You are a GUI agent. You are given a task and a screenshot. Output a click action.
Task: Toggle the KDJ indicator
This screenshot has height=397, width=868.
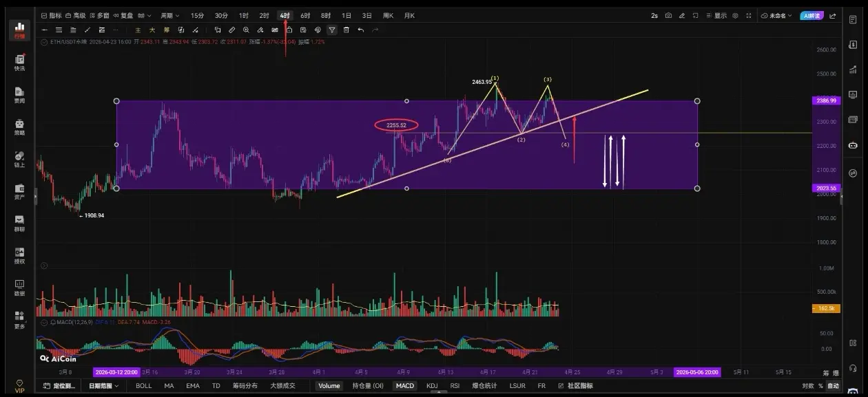(432, 386)
